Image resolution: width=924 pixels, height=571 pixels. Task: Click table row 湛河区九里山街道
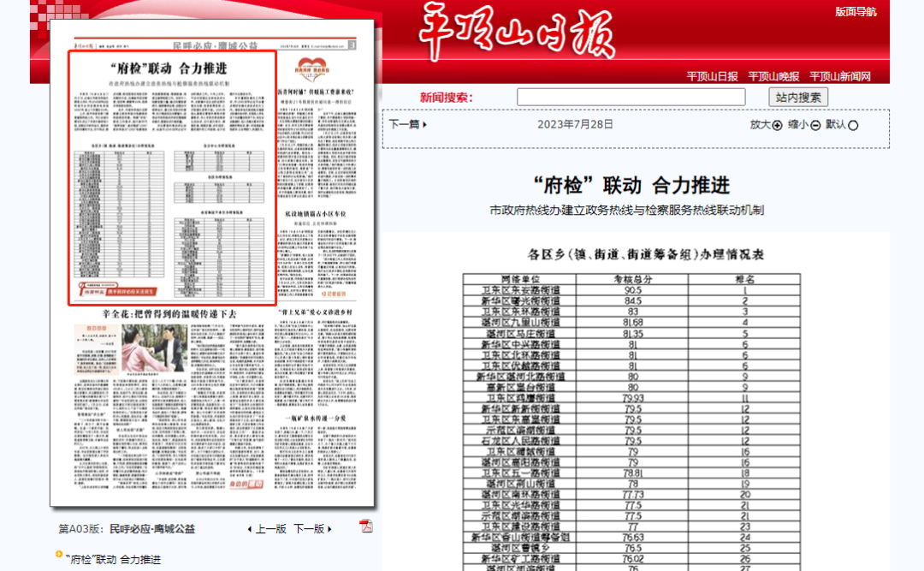point(631,322)
